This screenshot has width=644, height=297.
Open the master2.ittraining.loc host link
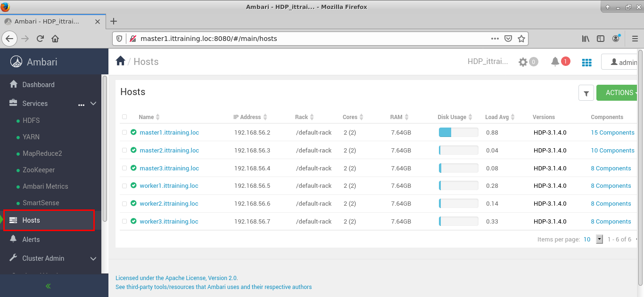tap(169, 151)
